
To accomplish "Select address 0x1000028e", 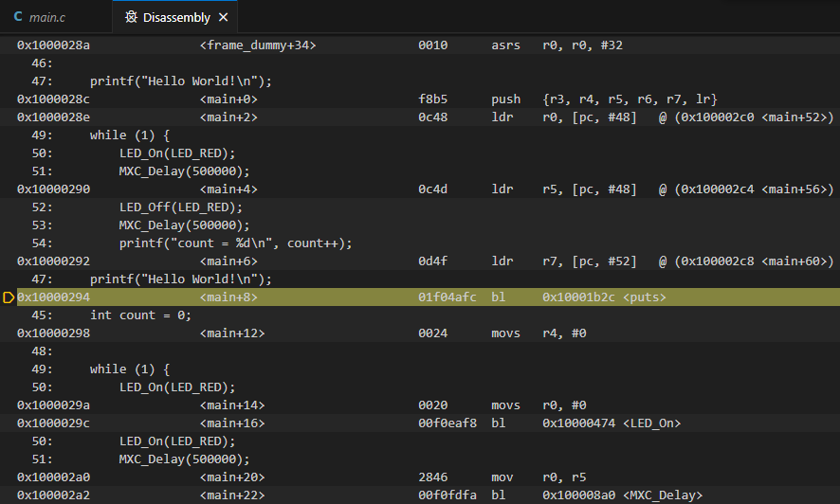I will (x=54, y=117).
